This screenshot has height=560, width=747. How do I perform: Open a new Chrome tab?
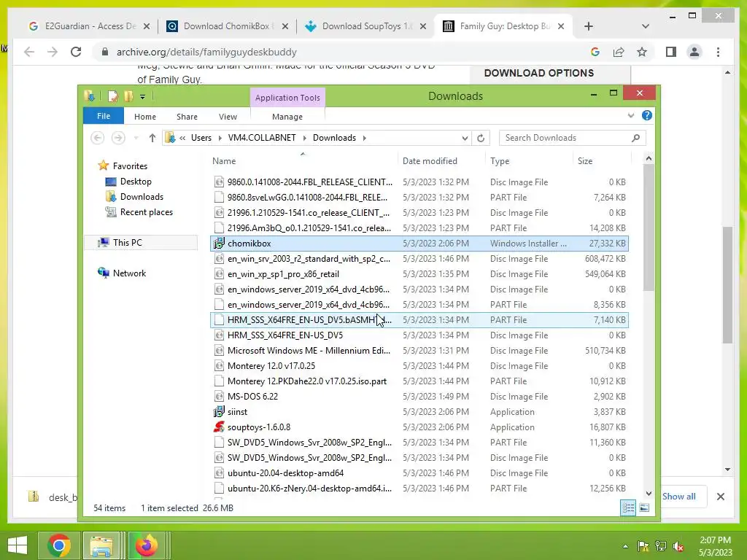pos(589,26)
